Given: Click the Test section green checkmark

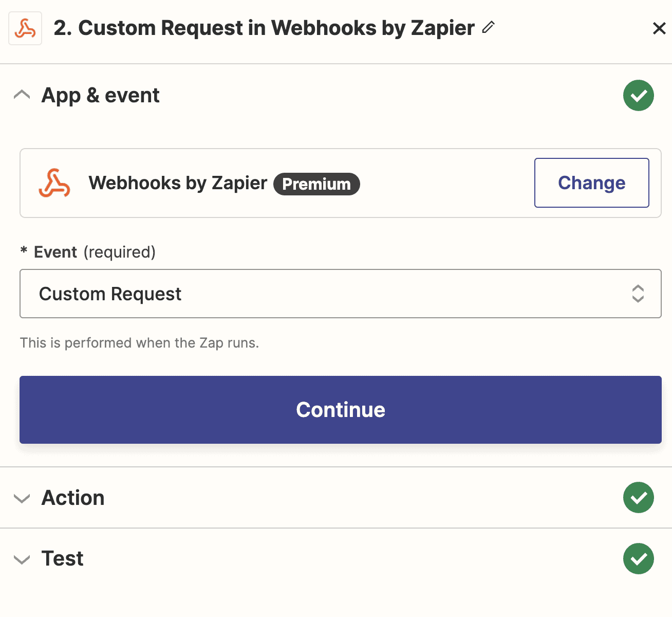Looking at the screenshot, I should [x=639, y=559].
